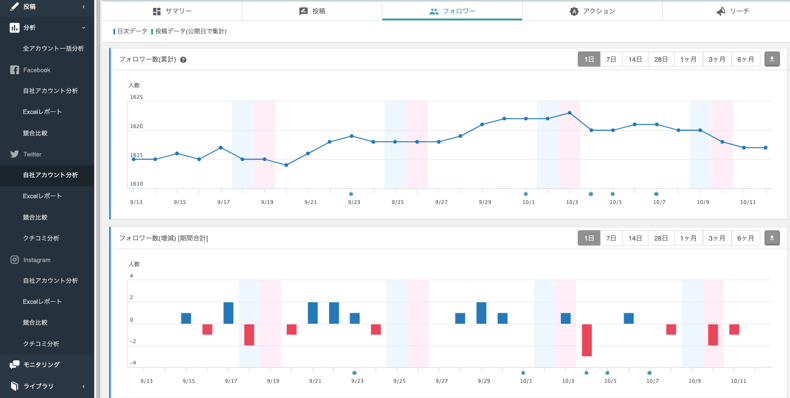The width and height of the screenshot is (790, 398).
Task: Open Twitter 競合比較 in sidebar
Action: click(x=38, y=217)
